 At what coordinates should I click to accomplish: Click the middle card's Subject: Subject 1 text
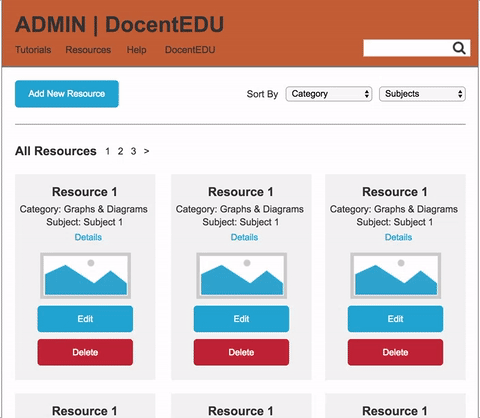point(241,222)
